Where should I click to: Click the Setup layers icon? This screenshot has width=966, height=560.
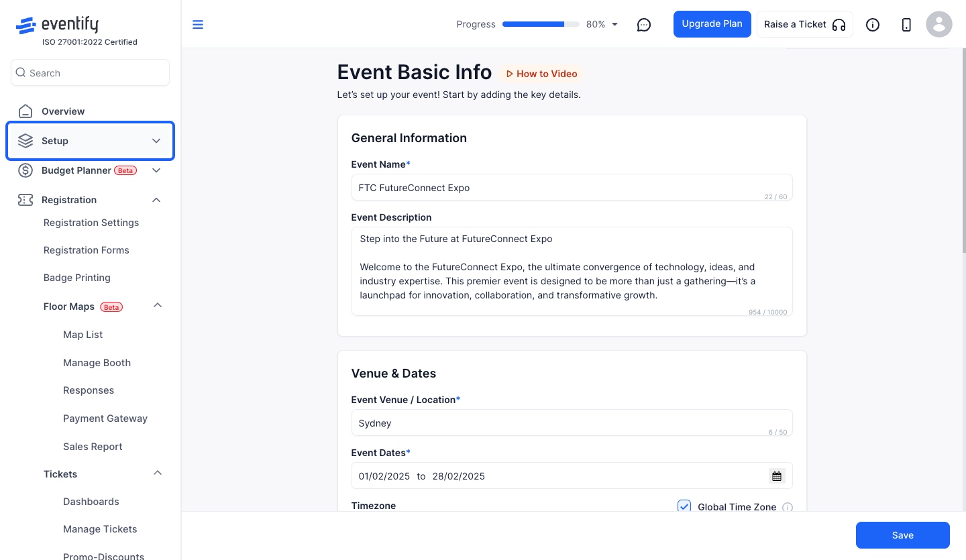25,141
